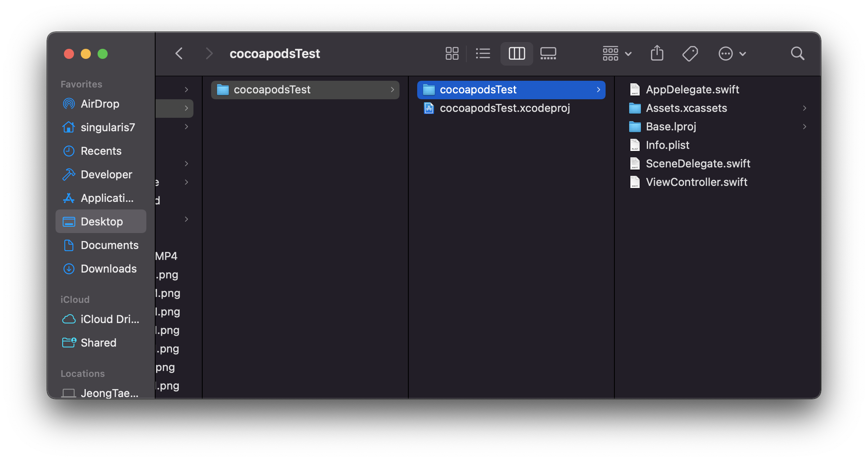
Task: Go back with the left chevron
Action: tap(179, 53)
